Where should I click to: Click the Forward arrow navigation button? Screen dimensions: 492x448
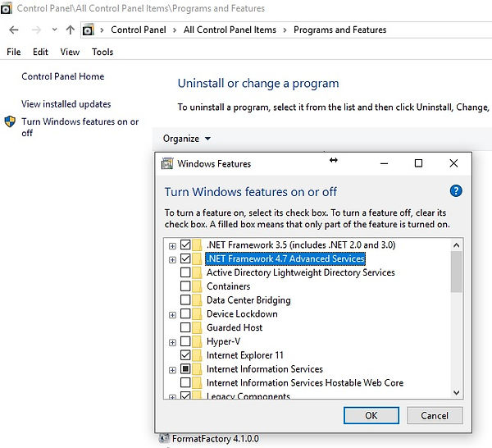pos(36,30)
